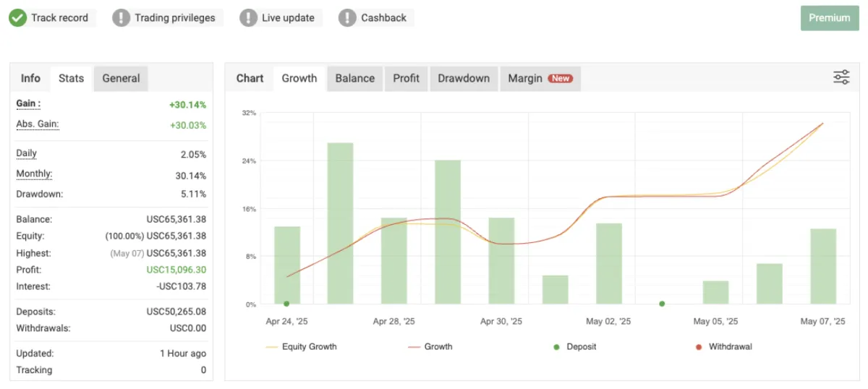Open the Margin chart tab
The image size is (868, 389).
click(540, 78)
